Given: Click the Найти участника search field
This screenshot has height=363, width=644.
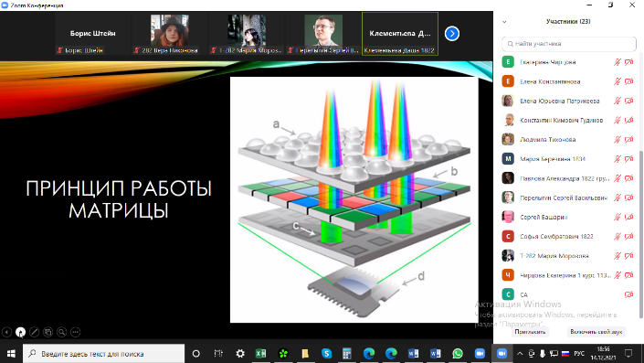Looking at the screenshot, I should point(569,44).
